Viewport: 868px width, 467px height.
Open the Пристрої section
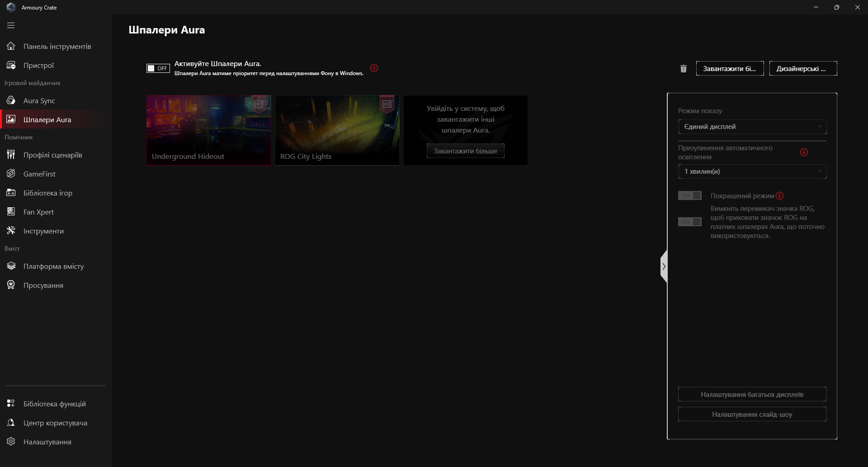[x=56, y=65]
